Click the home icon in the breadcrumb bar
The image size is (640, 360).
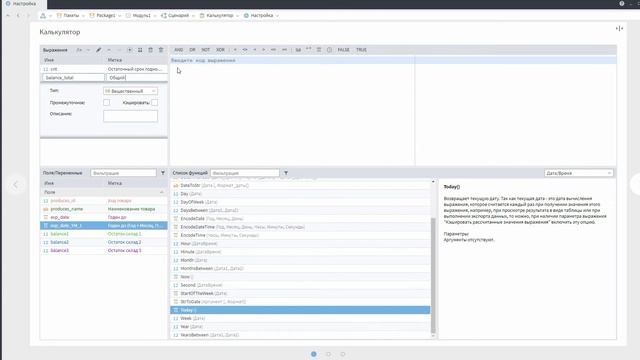click(x=43, y=16)
